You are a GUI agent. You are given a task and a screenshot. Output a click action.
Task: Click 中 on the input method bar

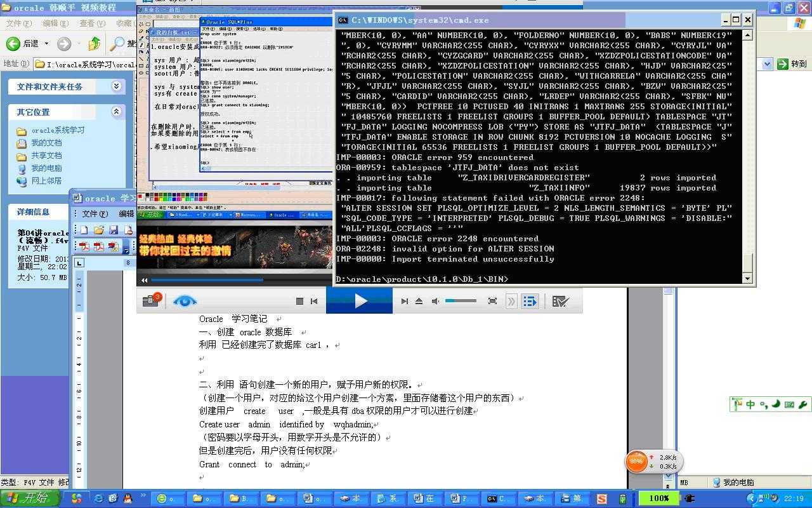coord(751,404)
